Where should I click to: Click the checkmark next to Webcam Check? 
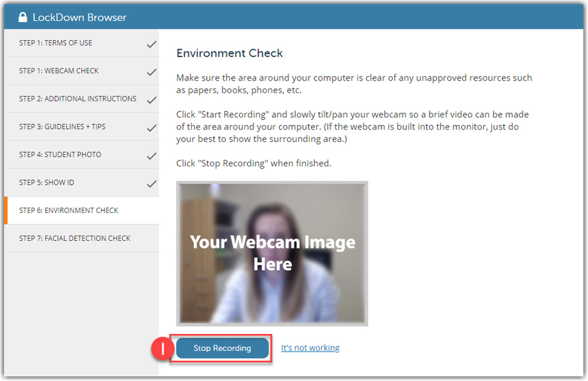point(152,72)
